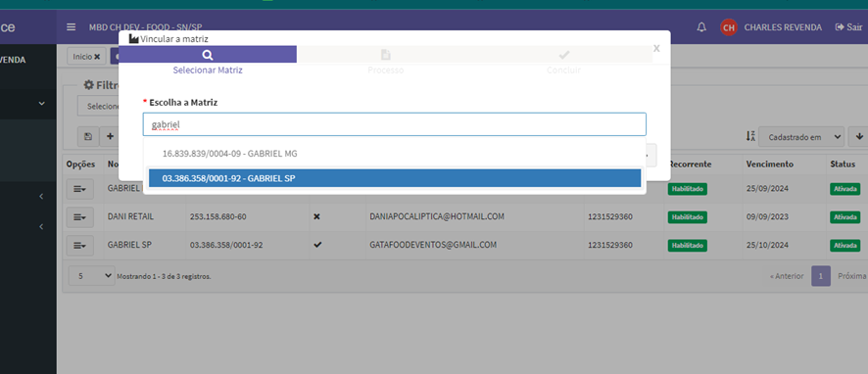The height and width of the screenshot is (374, 868).
Task: Open the Cadastrado em sort dropdown
Action: click(x=801, y=137)
